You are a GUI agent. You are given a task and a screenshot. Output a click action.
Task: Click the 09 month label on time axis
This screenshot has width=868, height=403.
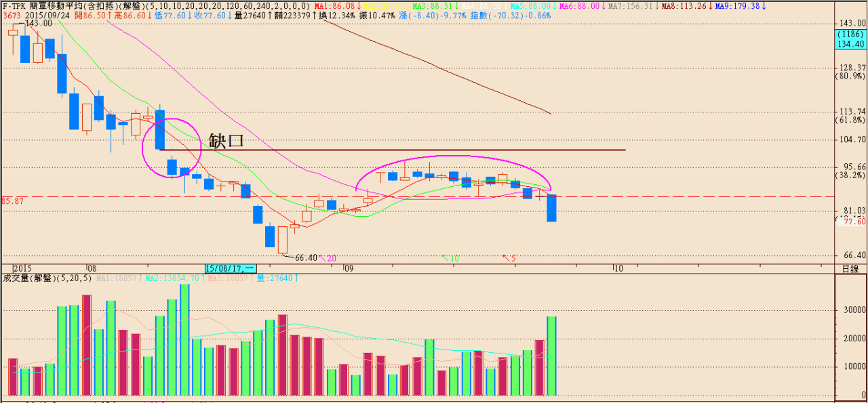pos(348,269)
